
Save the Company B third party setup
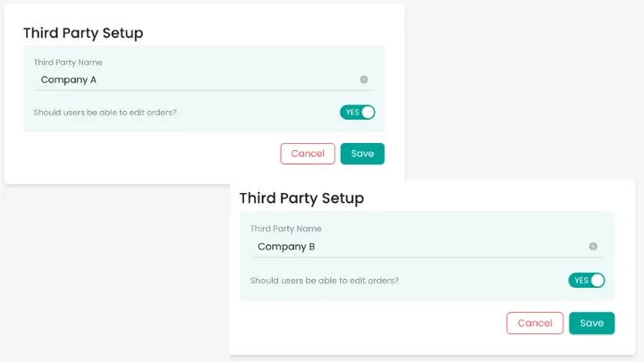pos(591,323)
